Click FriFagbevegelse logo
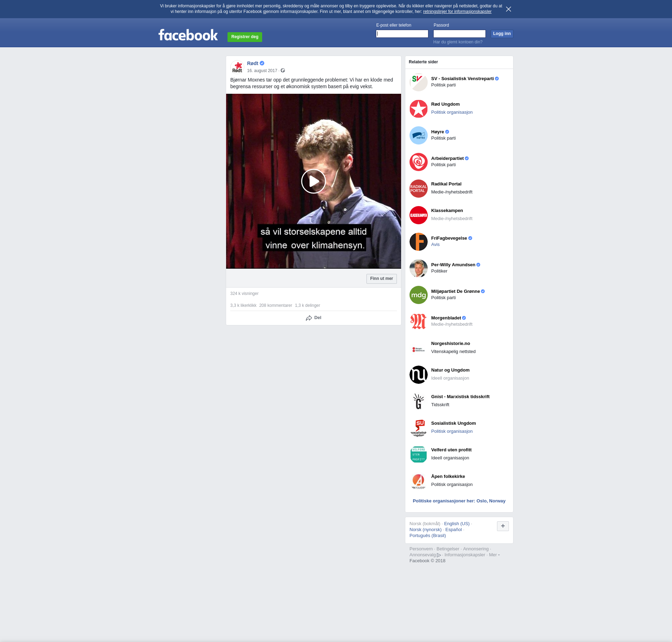Screen dimensions: 672x642 click(x=418, y=242)
